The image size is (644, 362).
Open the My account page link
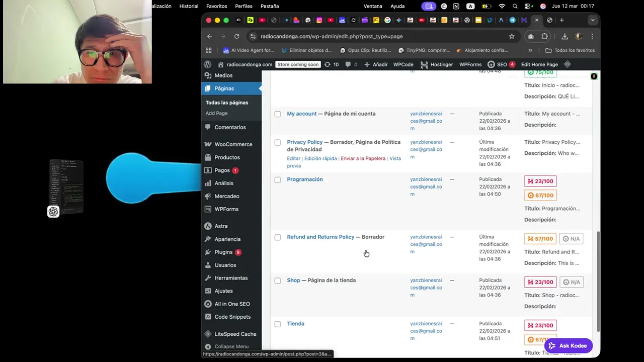click(x=301, y=114)
